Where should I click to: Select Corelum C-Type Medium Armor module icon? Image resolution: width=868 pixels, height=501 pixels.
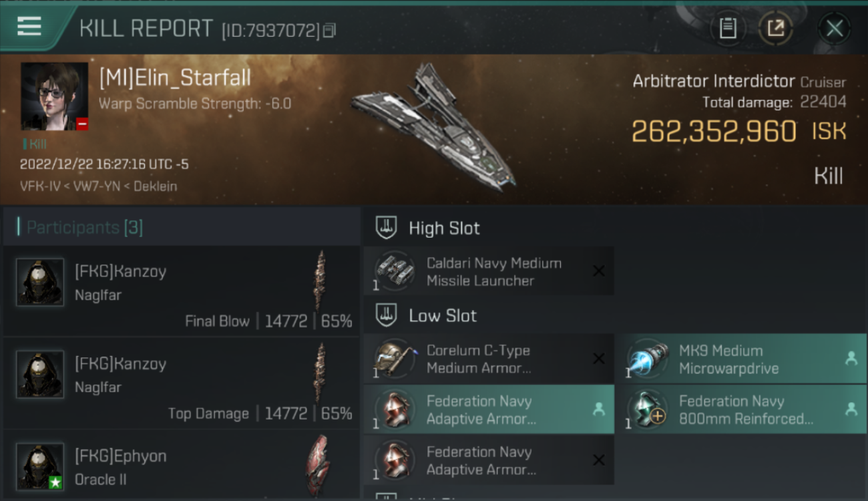394,359
